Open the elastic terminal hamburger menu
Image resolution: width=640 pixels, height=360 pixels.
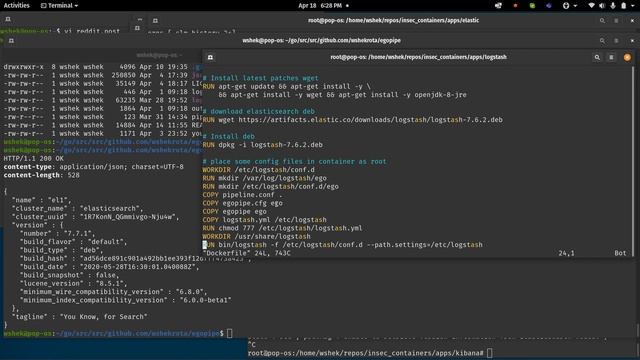pyautogui.click(x=616, y=20)
